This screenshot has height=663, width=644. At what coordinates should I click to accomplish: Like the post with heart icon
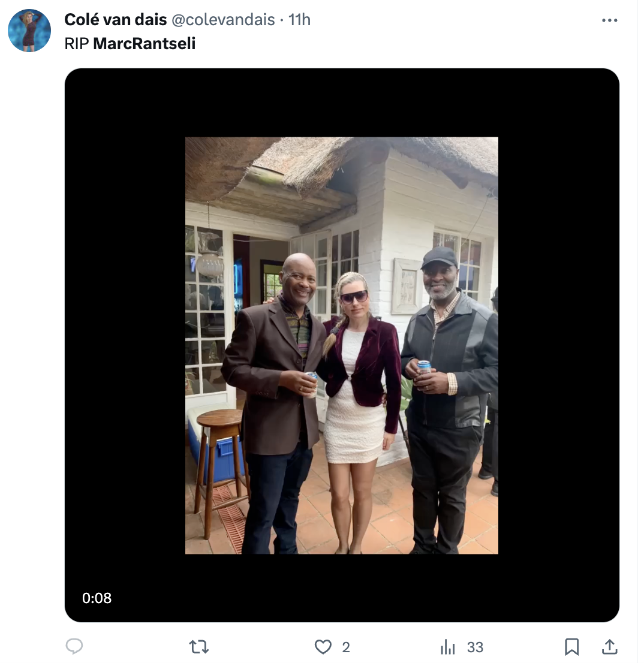pyautogui.click(x=323, y=646)
